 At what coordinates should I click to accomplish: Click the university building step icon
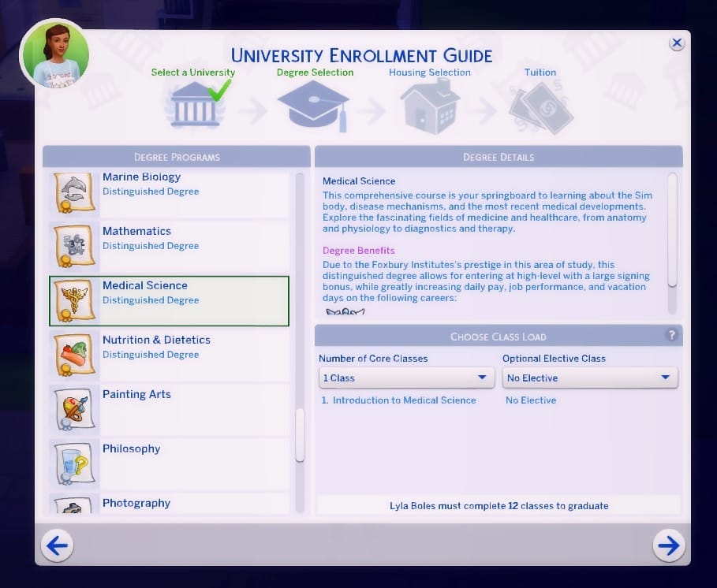pos(194,104)
